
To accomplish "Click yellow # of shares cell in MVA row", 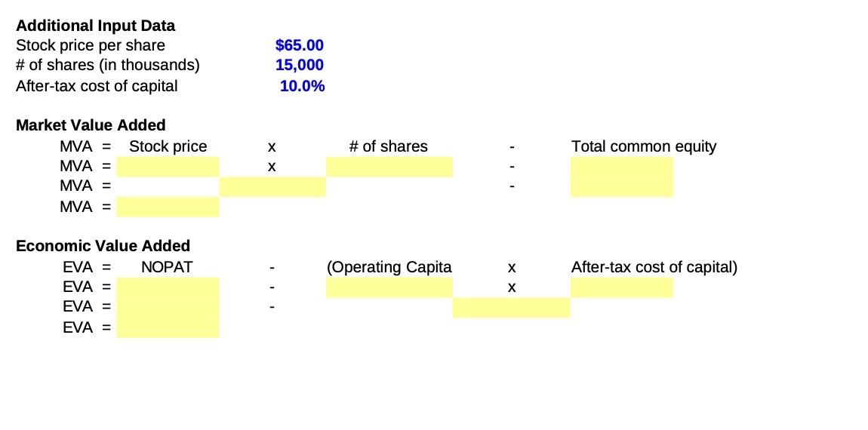I will [389, 167].
